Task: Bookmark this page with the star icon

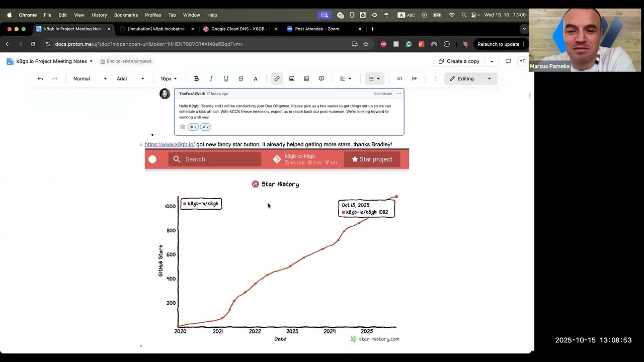Action: coord(366,44)
